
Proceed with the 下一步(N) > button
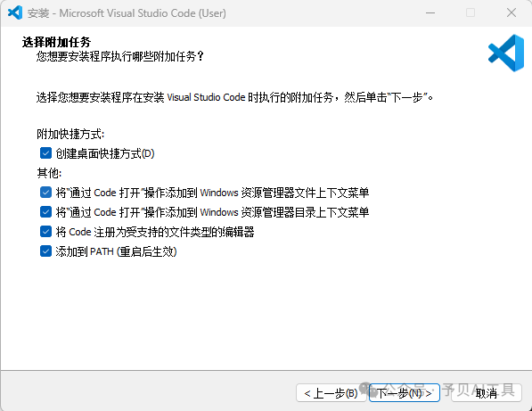(405, 393)
